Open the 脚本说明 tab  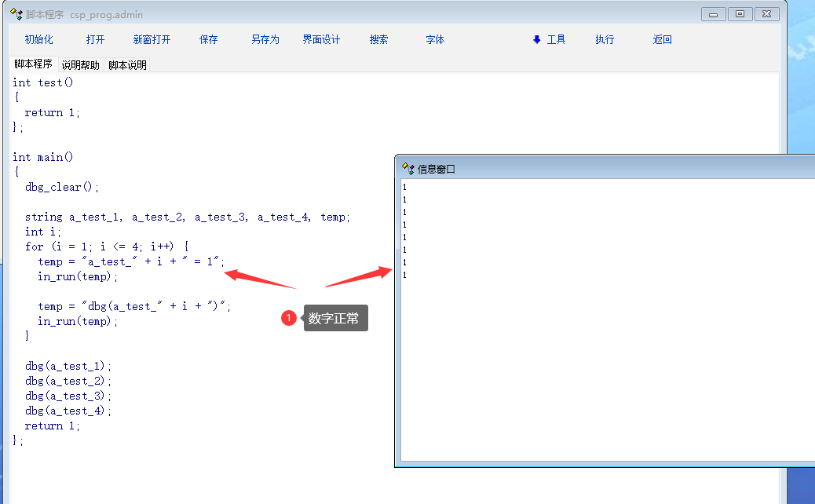coord(128,65)
